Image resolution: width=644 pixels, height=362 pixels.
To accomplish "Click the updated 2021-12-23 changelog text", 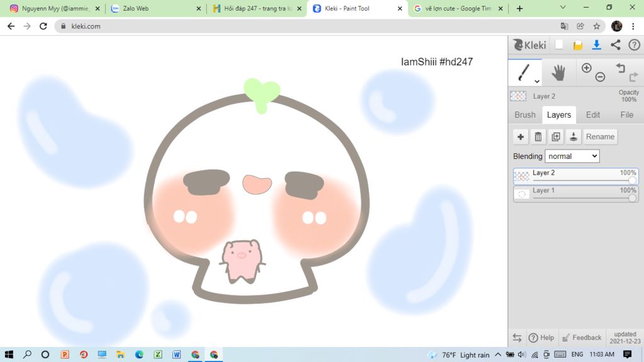I will (625, 337).
